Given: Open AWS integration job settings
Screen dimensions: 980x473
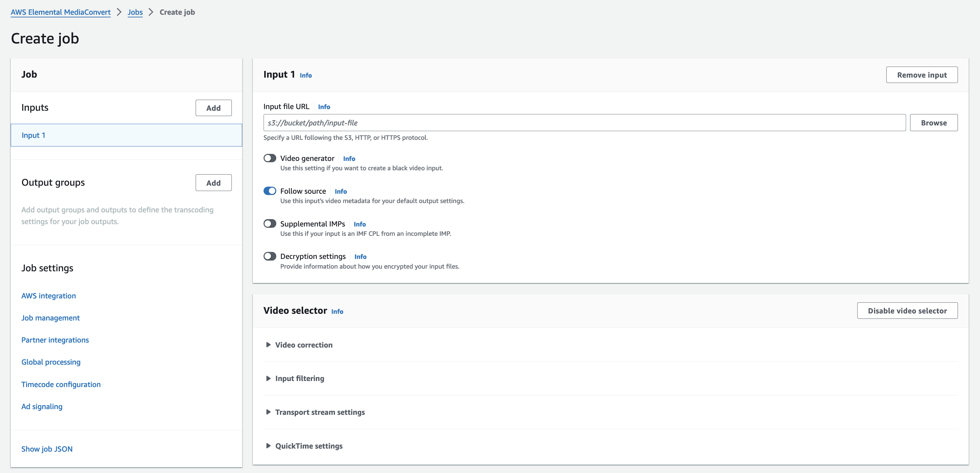Looking at the screenshot, I should [x=48, y=296].
